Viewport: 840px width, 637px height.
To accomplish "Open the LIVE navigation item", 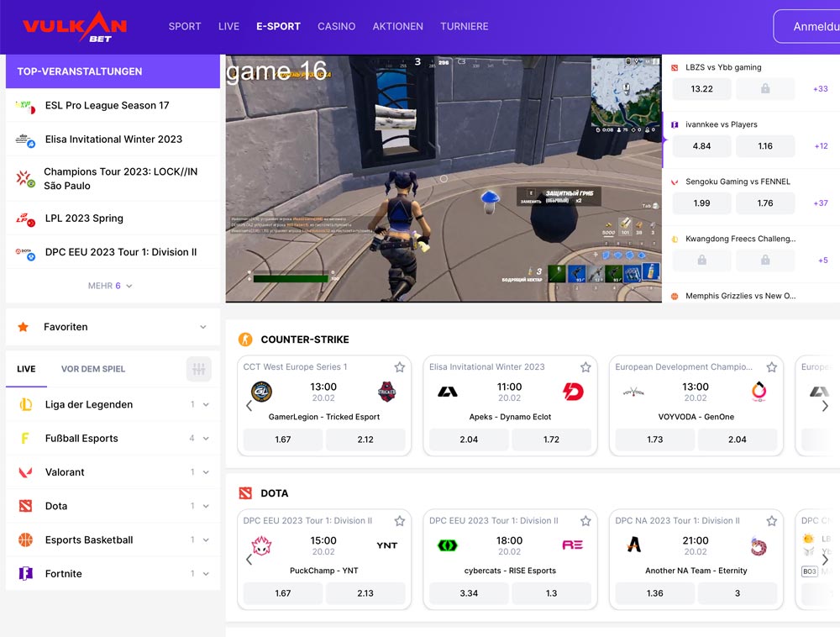I will click(x=228, y=26).
